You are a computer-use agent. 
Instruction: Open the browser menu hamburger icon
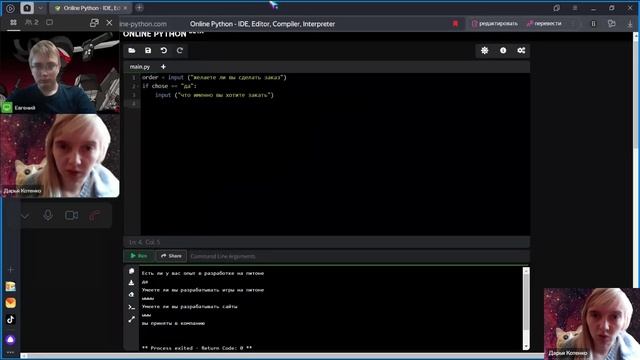575,8
